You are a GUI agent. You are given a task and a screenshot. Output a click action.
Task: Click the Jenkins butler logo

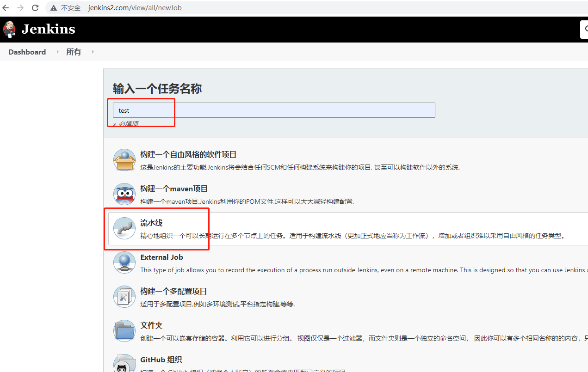click(9, 29)
